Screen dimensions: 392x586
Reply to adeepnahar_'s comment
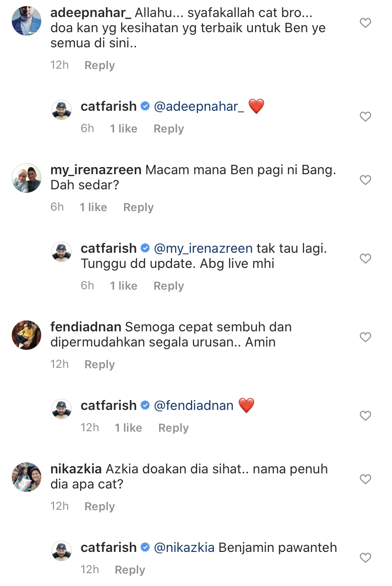[x=99, y=65]
